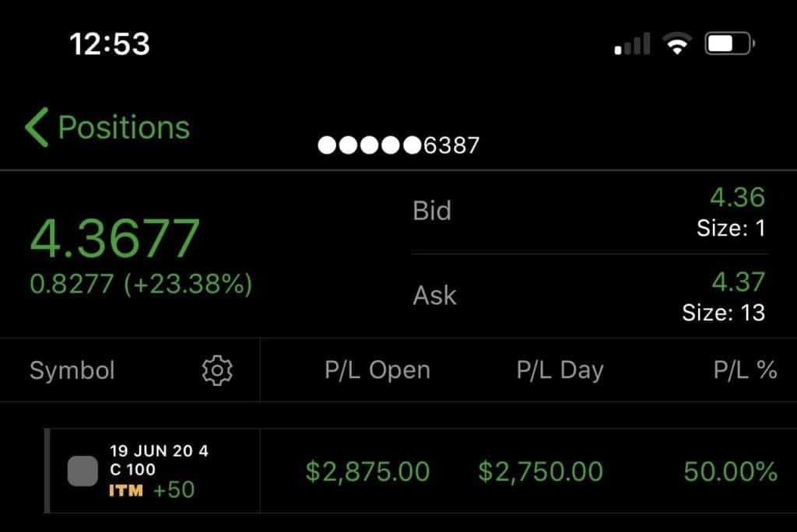The width and height of the screenshot is (797, 532).
Task: Tap last price 4.3677
Action: (x=115, y=238)
